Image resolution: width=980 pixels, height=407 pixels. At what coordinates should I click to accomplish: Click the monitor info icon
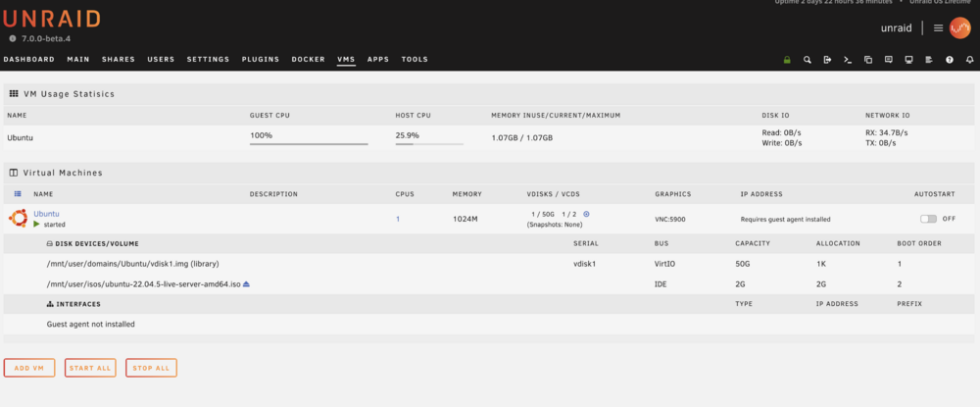click(908, 60)
